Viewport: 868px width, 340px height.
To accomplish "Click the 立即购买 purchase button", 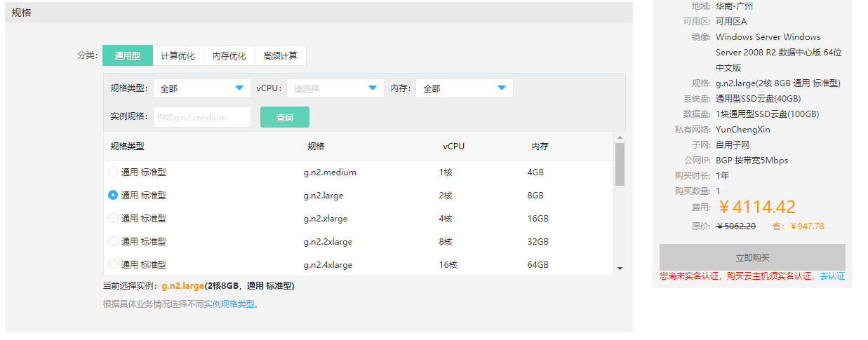I will pos(752,257).
